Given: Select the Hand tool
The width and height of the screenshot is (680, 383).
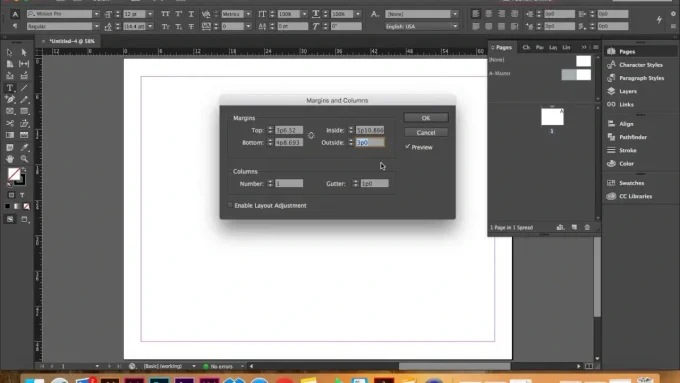Looking at the screenshot, I should [10, 159].
